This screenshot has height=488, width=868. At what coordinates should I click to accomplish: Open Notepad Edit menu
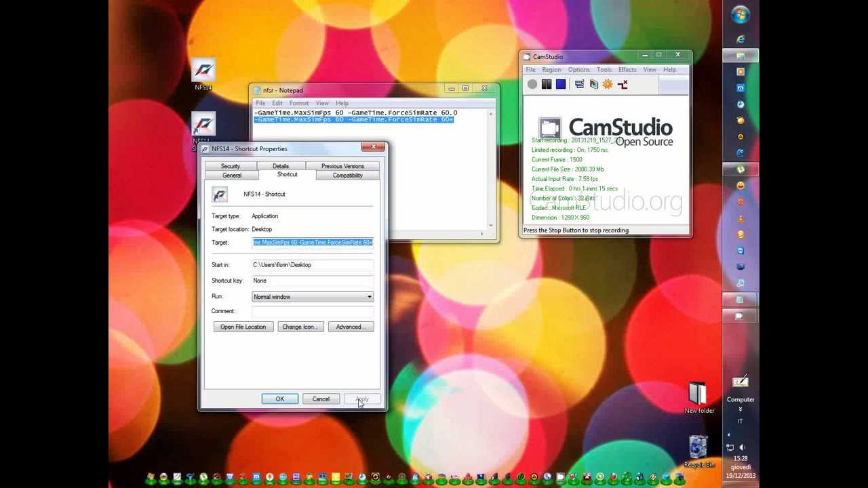tap(277, 103)
